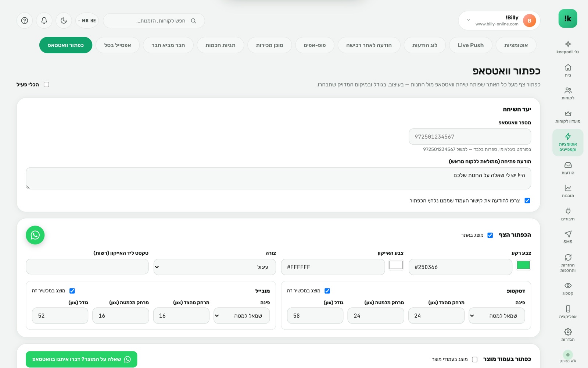588x368 pixels.
Task: Click the WA connected status indicator
Action: pyautogui.click(x=568, y=355)
